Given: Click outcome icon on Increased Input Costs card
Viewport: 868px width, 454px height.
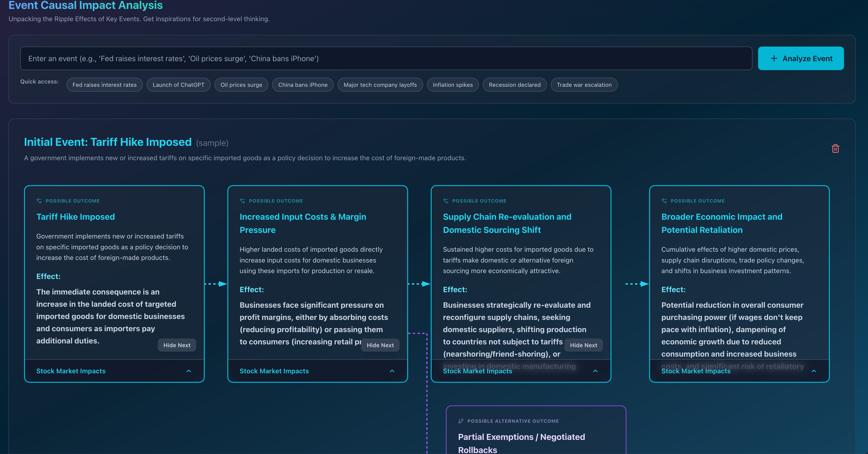Looking at the screenshot, I should point(242,201).
